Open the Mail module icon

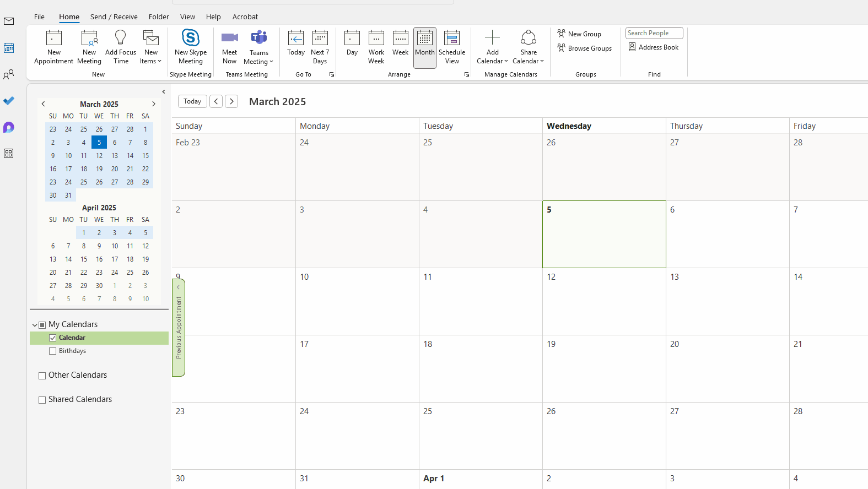coord(9,21)
